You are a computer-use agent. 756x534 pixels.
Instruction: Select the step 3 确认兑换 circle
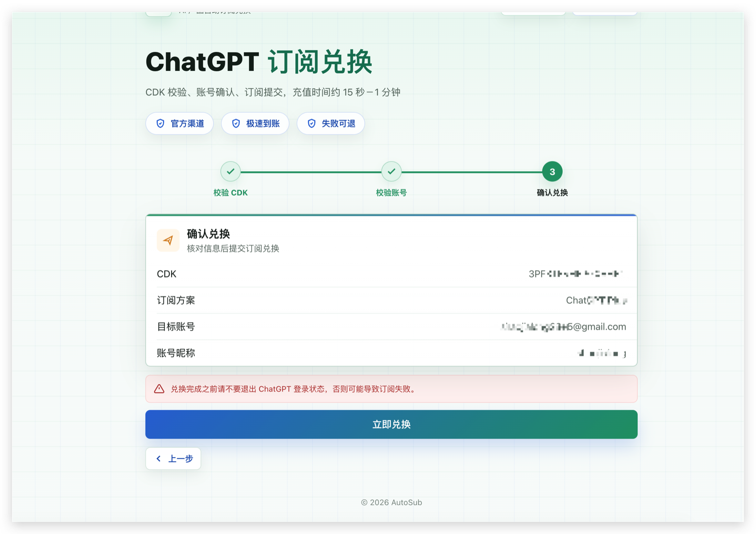552,171
